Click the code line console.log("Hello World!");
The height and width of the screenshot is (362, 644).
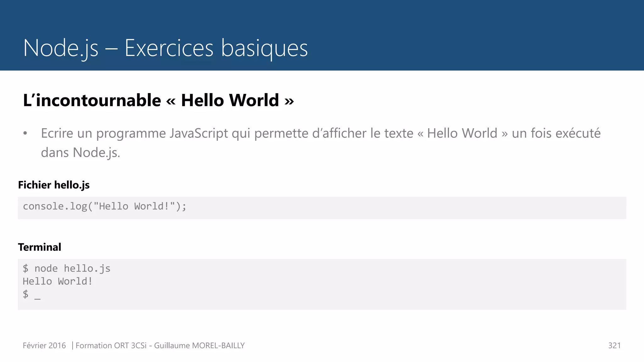coord(105,206)
